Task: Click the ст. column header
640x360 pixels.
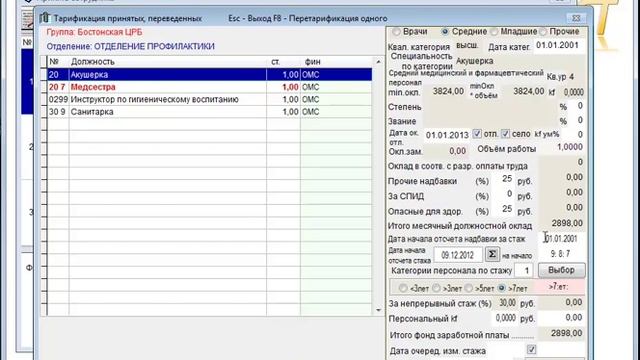Action: coord(283,62)
